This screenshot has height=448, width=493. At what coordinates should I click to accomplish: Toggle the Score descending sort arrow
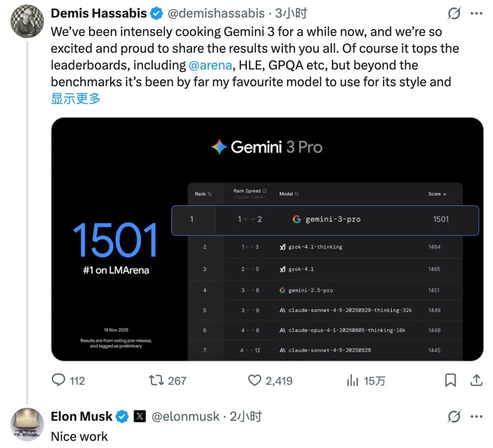click(x=444, y=194)
